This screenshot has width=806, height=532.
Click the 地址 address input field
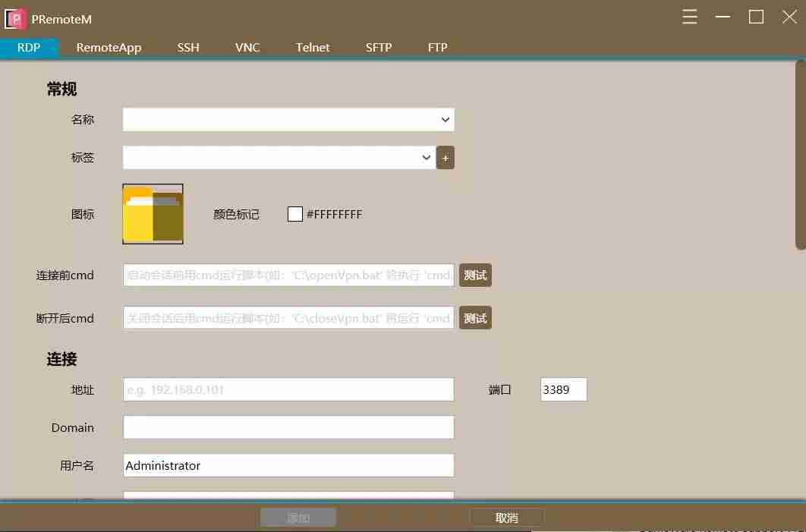point(288,389)
